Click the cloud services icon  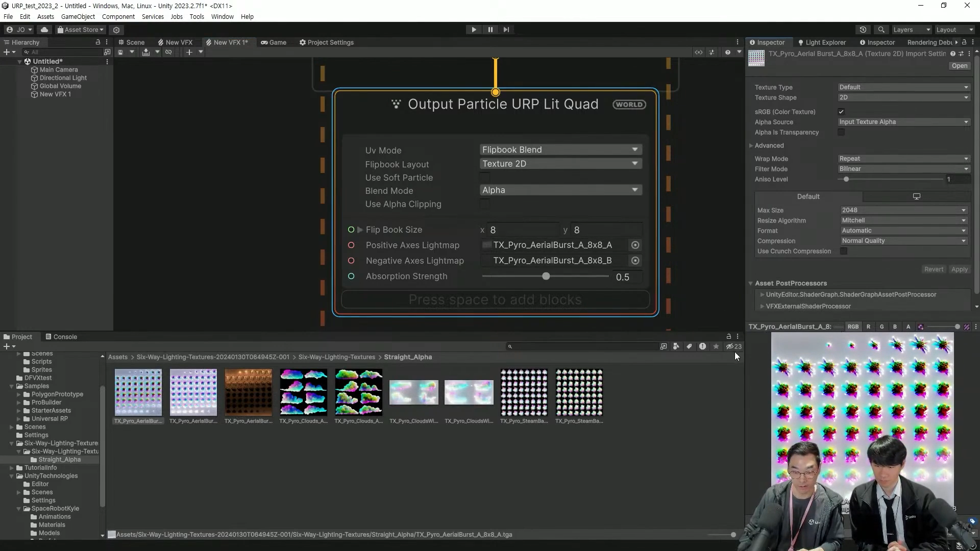coord(44,30)
